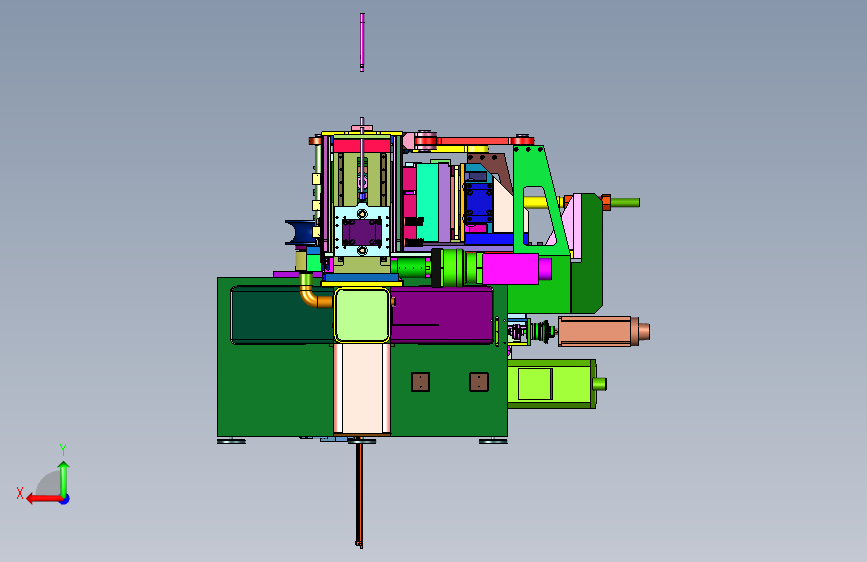The width and height of the screenshot is (867, 562).
Task: Select the purple panel on the machine base
Action: 442,315
